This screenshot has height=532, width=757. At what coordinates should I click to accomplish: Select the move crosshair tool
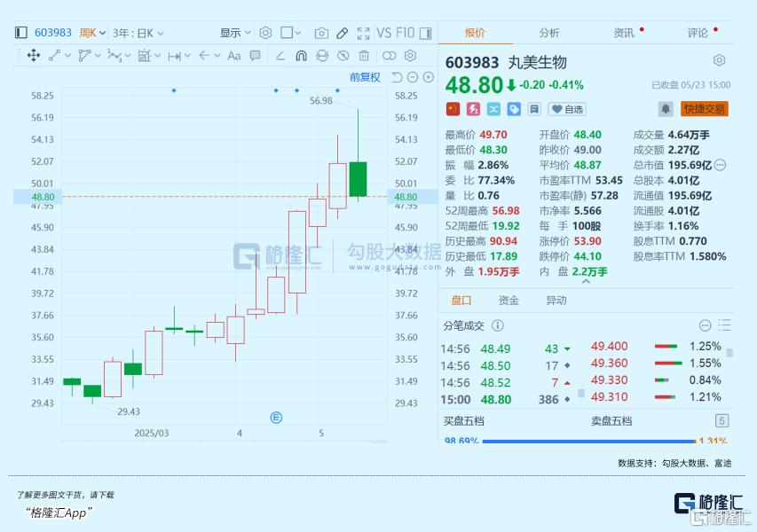pos(34,56)
